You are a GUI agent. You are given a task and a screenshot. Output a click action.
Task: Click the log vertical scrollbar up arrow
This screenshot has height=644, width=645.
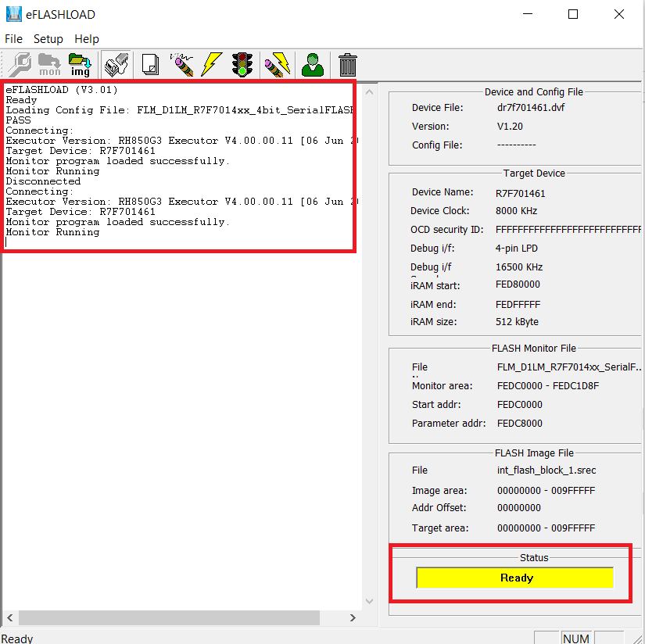[369, 92]
